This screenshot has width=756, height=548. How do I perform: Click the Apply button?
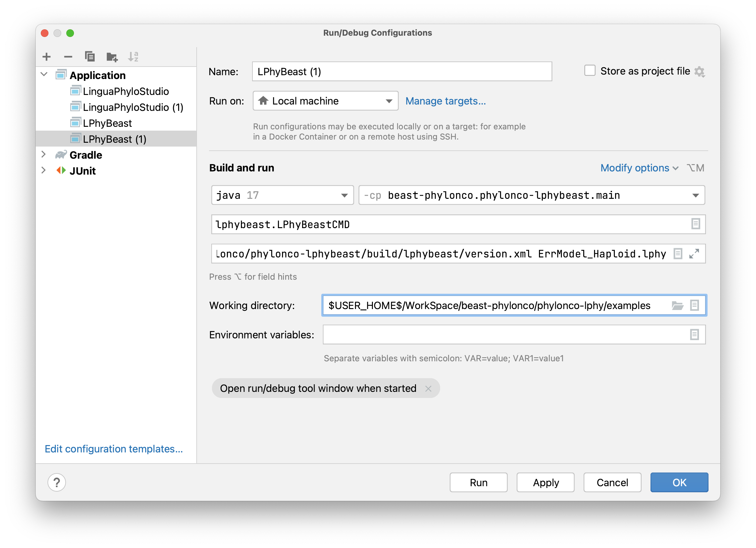(546, 482)
